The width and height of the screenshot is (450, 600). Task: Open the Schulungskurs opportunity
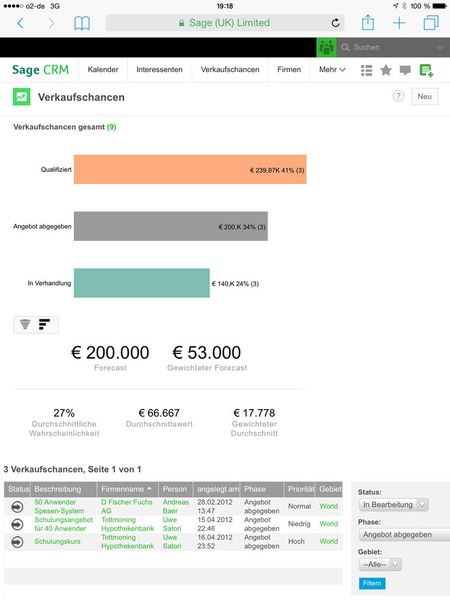(57, 541)
